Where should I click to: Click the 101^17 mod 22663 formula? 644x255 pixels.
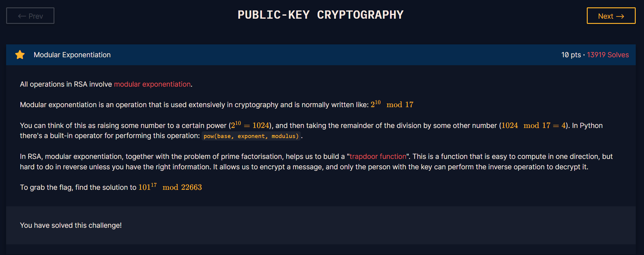[170, 187]
